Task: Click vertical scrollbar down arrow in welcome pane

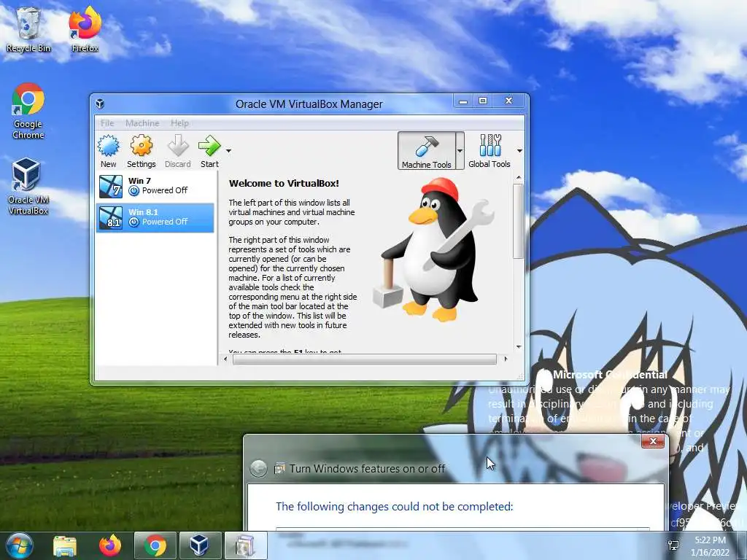Action: pos(519,347)
